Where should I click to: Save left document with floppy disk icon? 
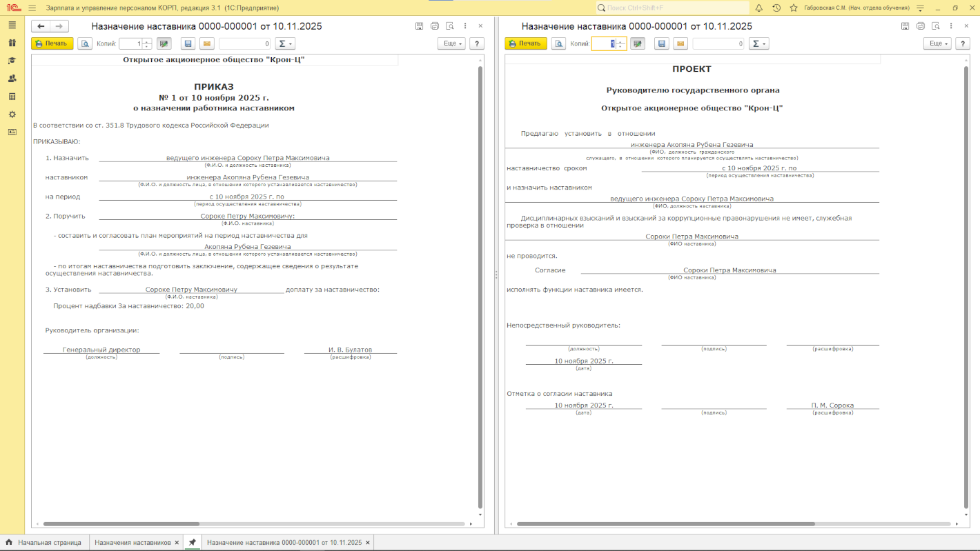tap(188, 43)
